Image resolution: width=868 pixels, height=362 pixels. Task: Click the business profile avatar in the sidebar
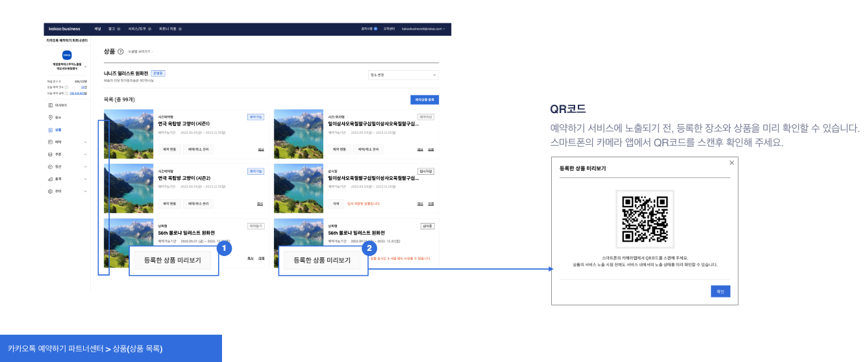pyautogui.click(x=67, y=55)
